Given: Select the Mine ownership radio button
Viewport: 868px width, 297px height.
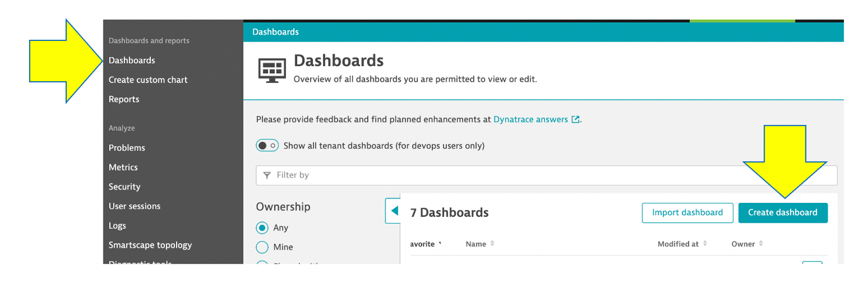Looking at the screenshot, I should [262, 247].
